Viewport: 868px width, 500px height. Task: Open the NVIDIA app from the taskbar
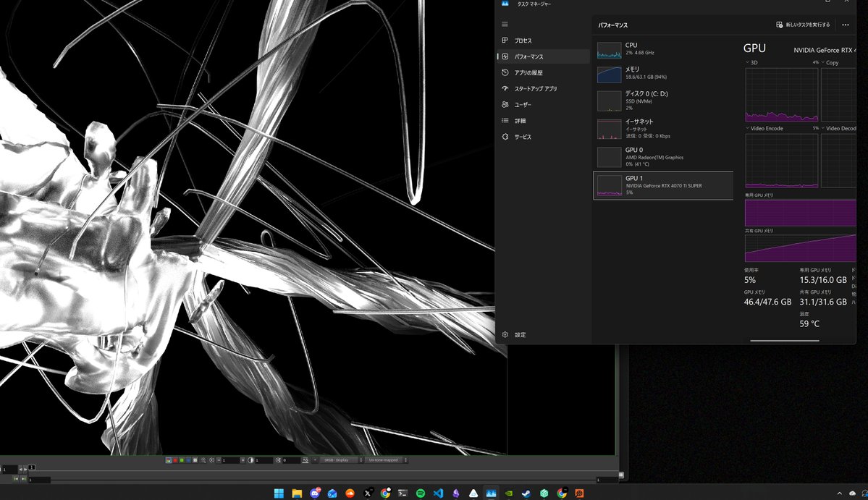tap(509, 493)
